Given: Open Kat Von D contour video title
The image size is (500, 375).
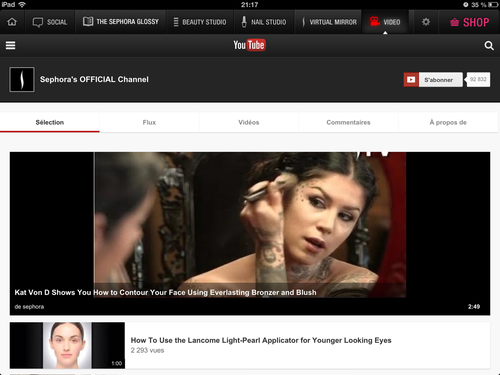Looking at the screenshot, I should pos(165,292).
